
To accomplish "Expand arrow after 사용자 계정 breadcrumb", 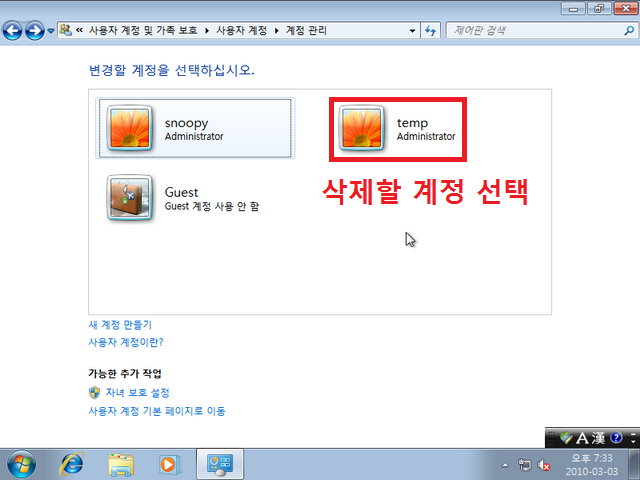I will click(x=276, y=31).
